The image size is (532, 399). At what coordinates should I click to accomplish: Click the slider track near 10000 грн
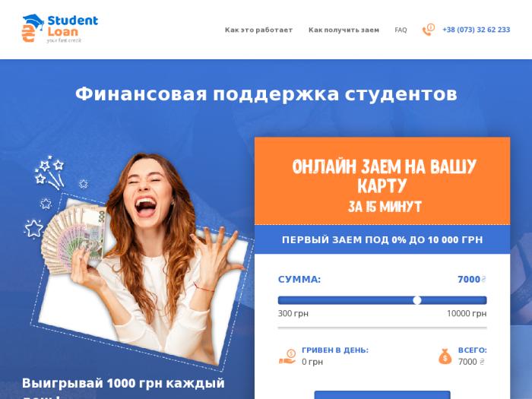(478, 300)
